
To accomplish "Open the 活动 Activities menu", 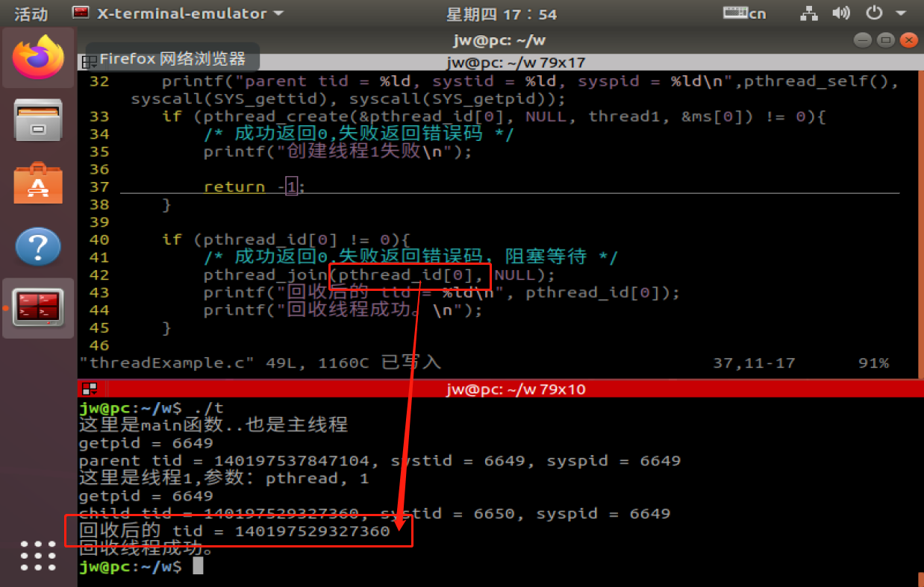I will click(x=31, y=13).
